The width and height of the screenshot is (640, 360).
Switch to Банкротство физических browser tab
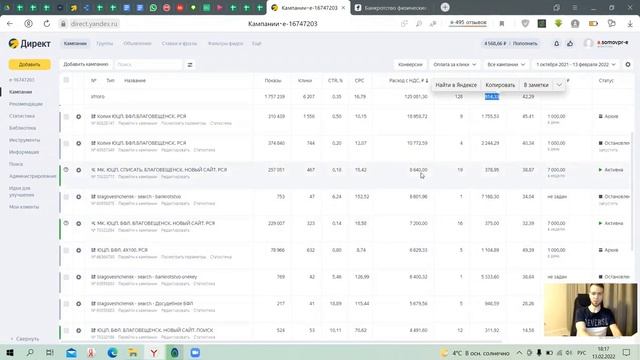coord(391,8)
